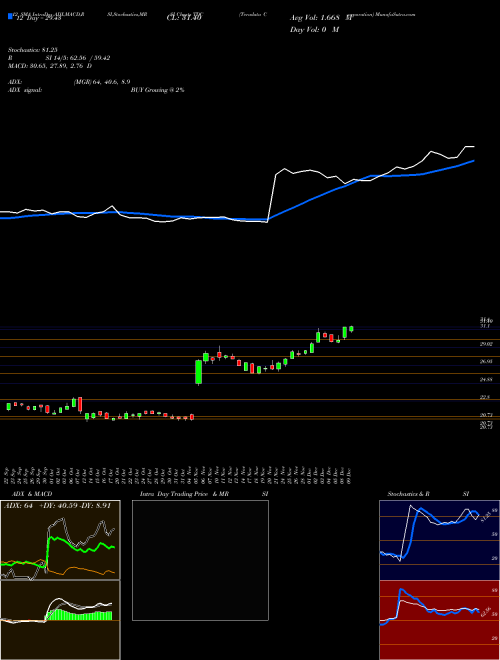Click the end of the white price line
Viewport: 500px width, 660px height.
pyautogui.click(x=473, y=146)
